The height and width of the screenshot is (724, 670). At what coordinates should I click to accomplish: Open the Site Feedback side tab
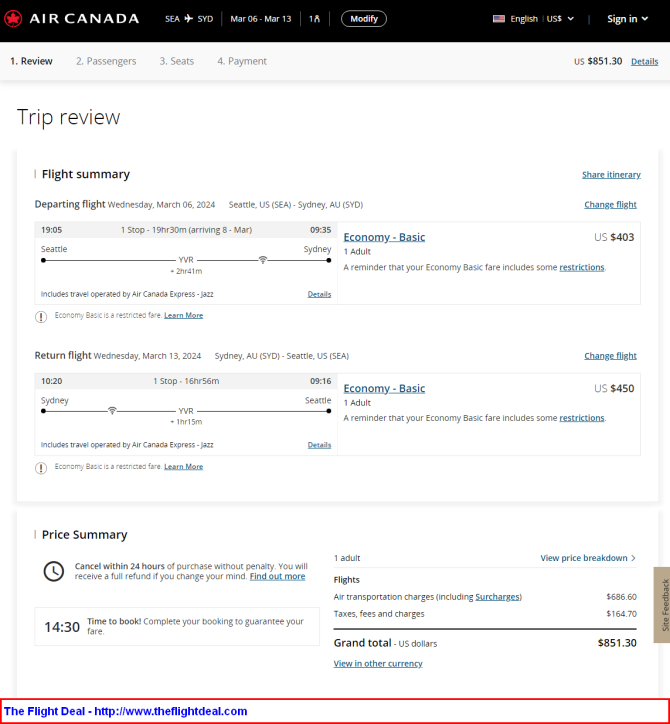(x=662, y=605)
